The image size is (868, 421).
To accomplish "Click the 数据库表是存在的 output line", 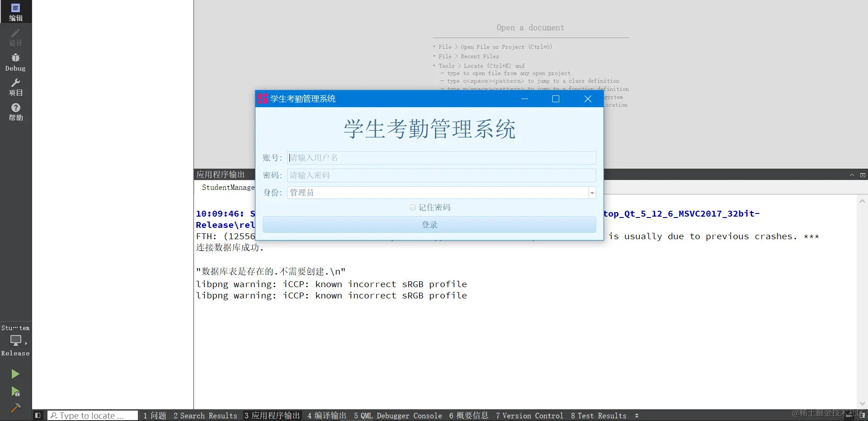I will coord(271,271).
